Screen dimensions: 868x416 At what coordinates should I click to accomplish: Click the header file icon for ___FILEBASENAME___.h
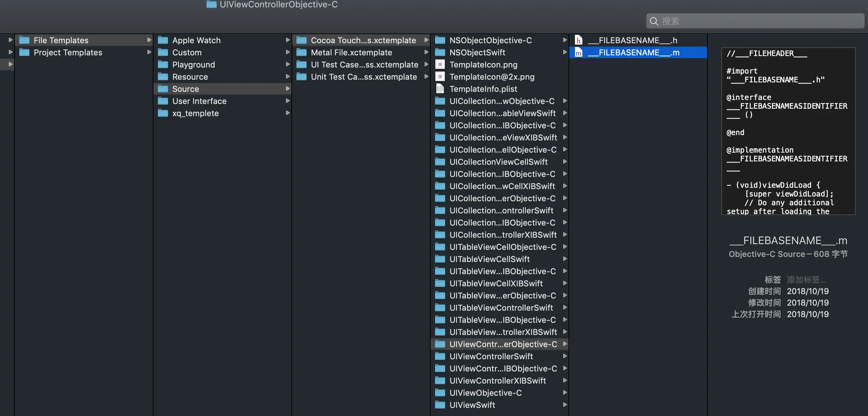click(579, 40)
